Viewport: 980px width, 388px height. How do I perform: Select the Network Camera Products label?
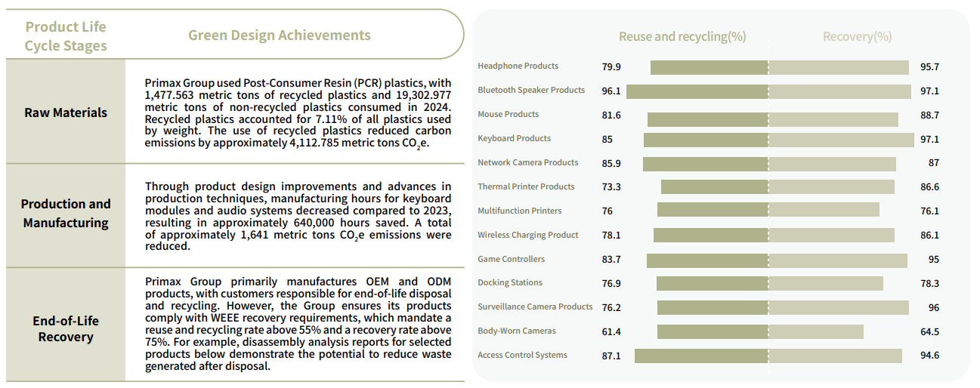click(x=528, y=163)
